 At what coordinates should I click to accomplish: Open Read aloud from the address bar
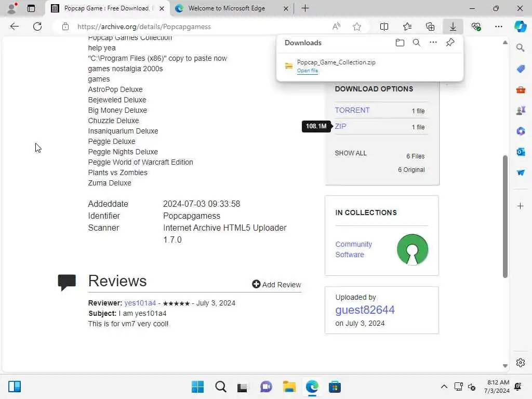(x=336, y=26)
